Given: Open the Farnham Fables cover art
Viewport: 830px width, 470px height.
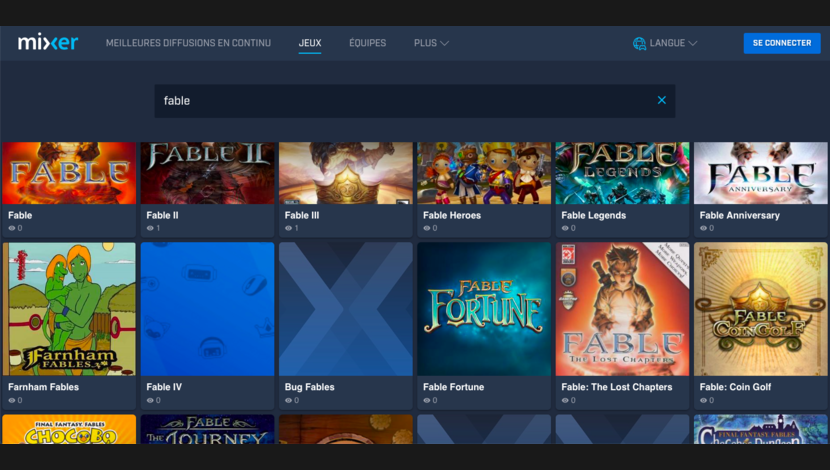Looking at the screenshot, I should tap(69, 308).
